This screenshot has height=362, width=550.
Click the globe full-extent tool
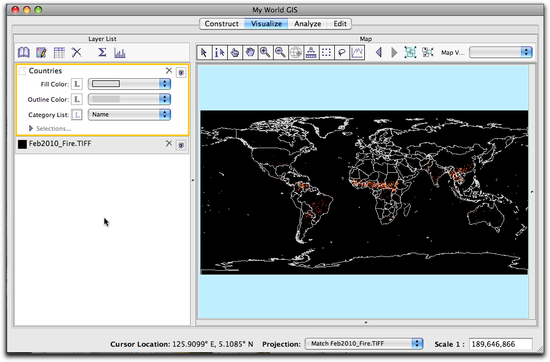pos(296,53)
